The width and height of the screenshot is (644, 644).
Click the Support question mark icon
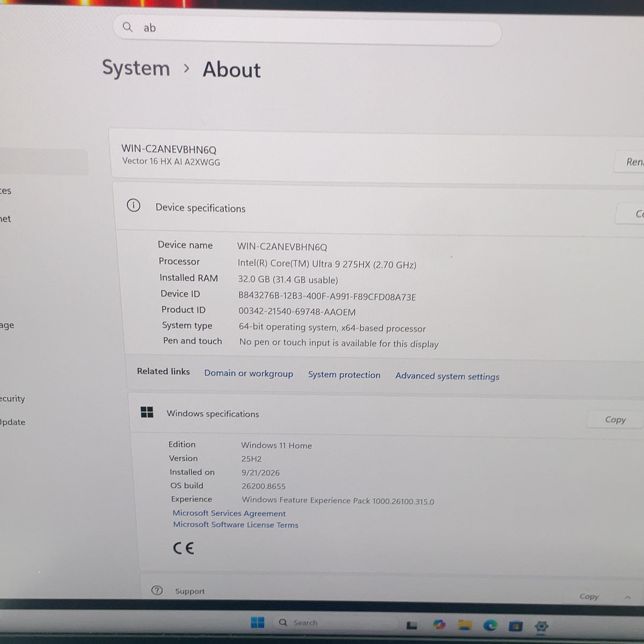click(157, 590)
